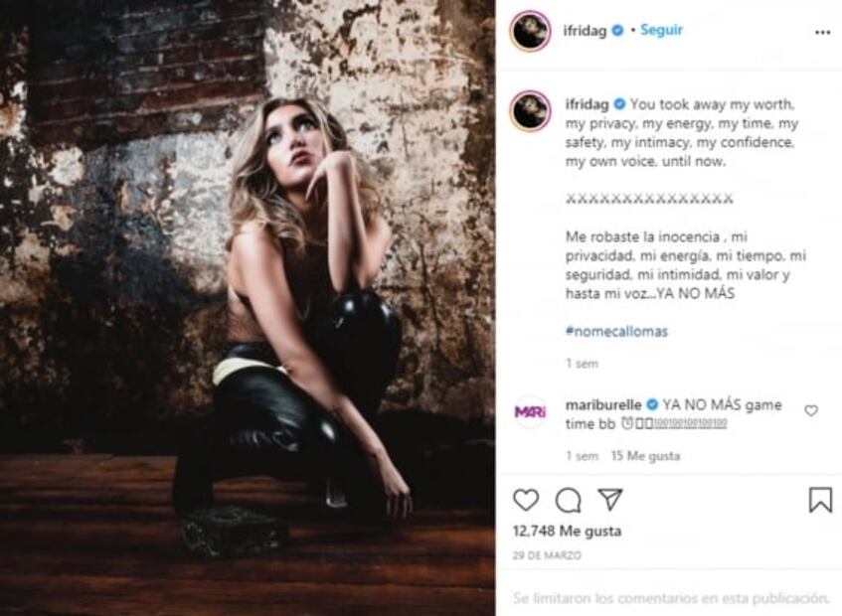View the 12,748 Me gusta list

click(567, 531)
